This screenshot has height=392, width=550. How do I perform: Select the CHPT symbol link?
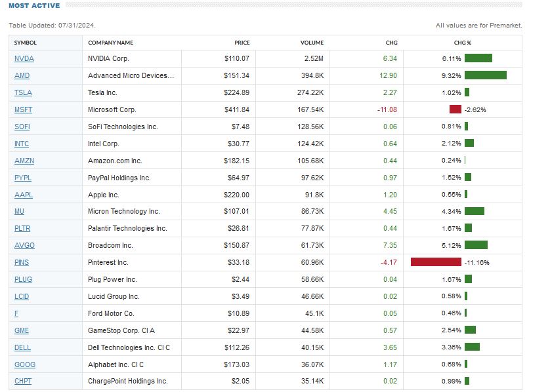pos(22,382)
